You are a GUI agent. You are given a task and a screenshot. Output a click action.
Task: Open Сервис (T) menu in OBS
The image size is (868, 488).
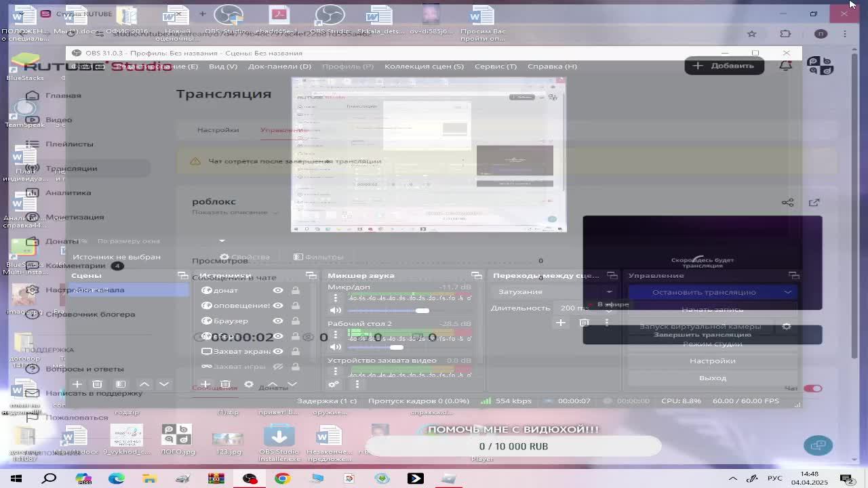496,66
